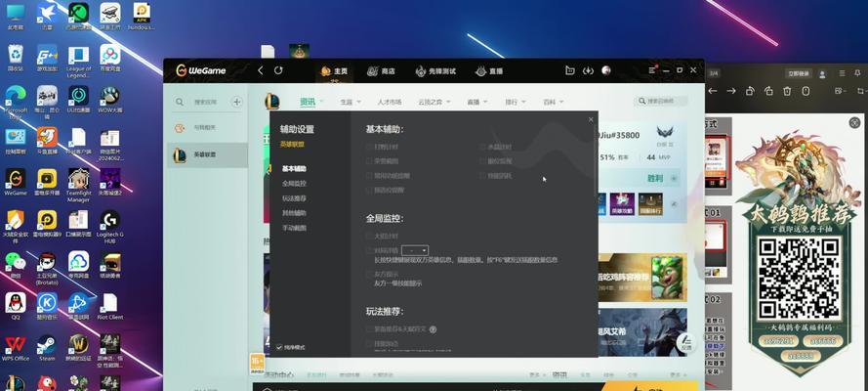Viewport: 868px width, 391px height.
Task: Click the 立即登录 button in the image viewer
Action: 797,73
